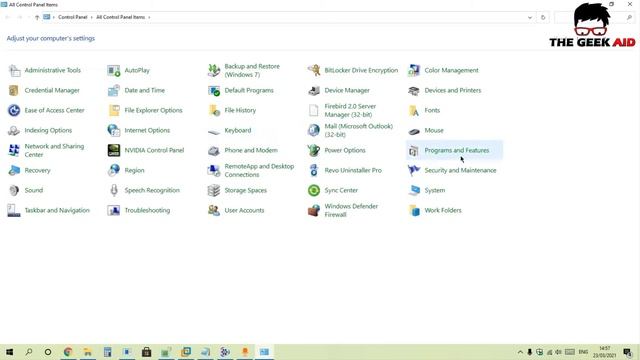The width and height of the screenshot is (640, 360).
Task: Open the Internet Options icon
Action: 114,130
